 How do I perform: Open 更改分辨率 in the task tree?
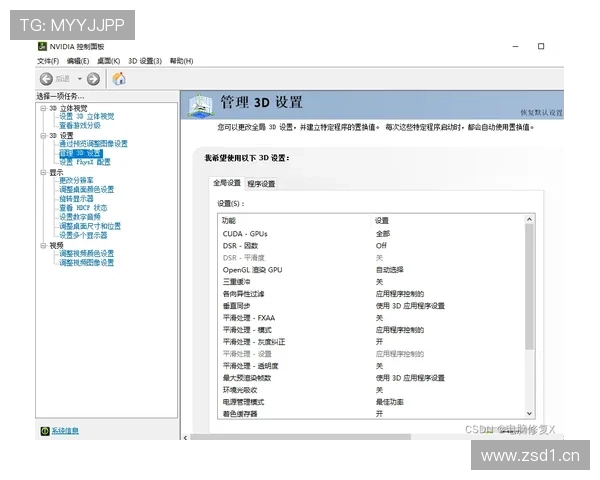[x=76, y=180]
